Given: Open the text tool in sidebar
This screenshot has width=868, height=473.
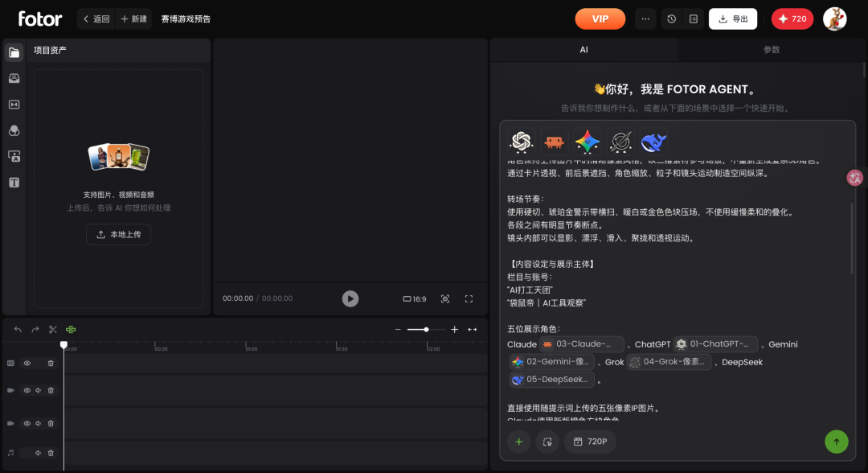Looking at the screenshot, I should (14, 183).
